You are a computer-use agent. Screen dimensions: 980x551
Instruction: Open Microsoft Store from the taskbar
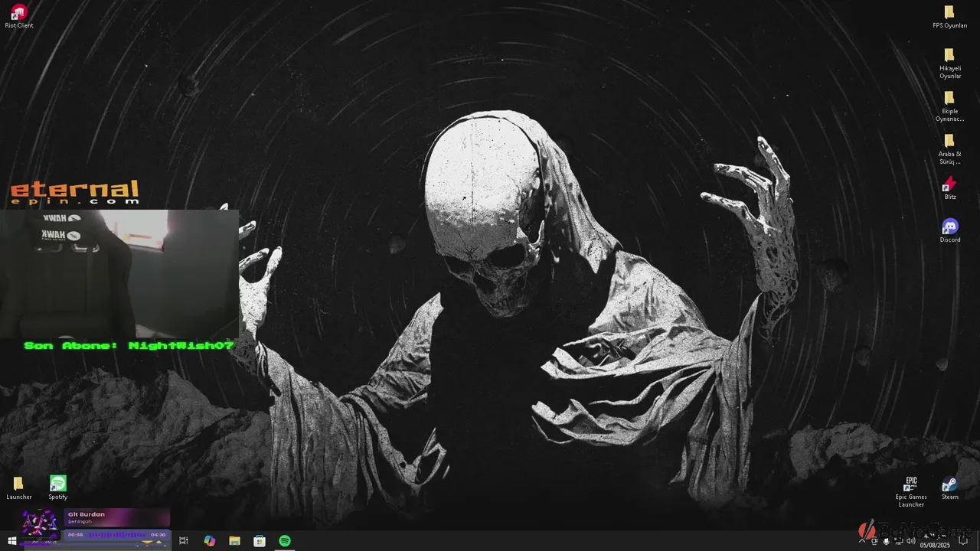pos(260,541)
